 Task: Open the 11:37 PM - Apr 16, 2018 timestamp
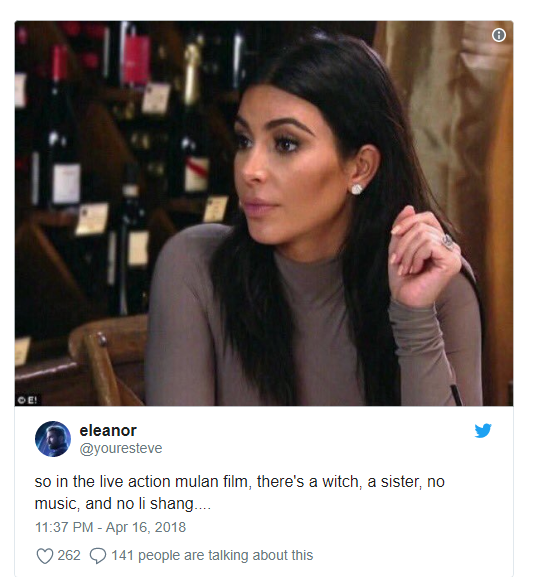pos(110,527)
